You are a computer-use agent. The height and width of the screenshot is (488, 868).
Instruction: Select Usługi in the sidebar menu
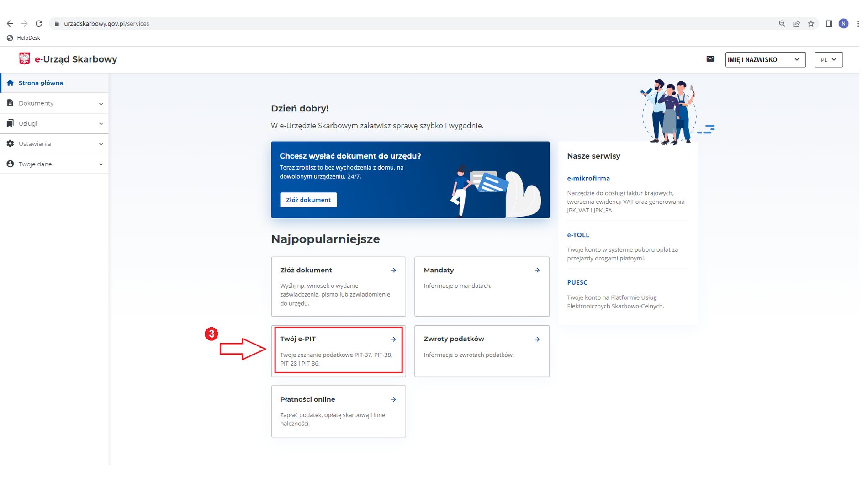click(x=54, y=123)
